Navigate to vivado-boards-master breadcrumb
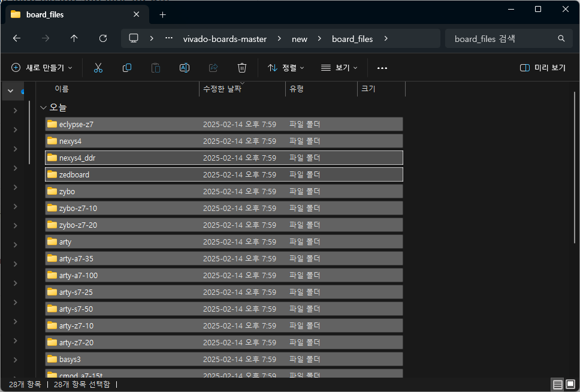The height and width of the screenshot is (392, 580). [x=225, y=39]
